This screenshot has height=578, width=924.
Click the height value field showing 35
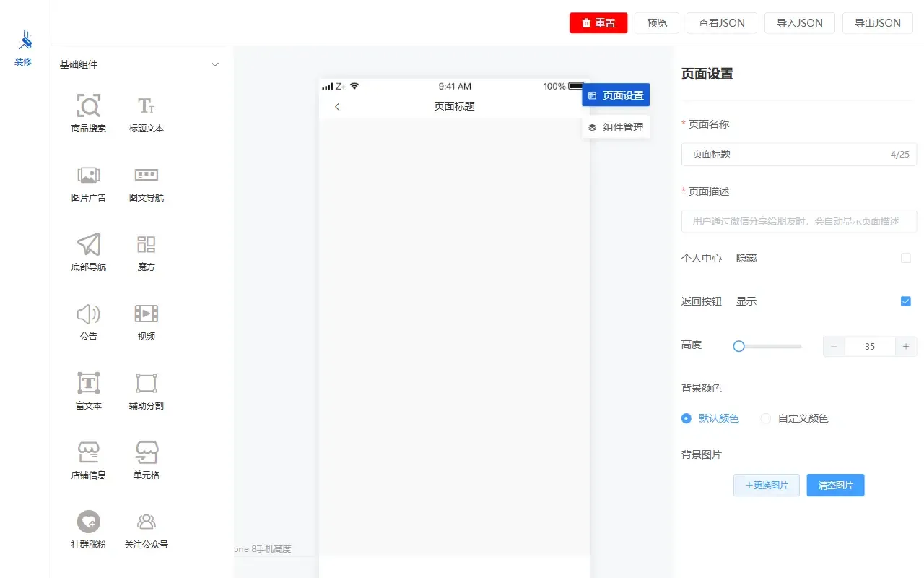[870, 347]
